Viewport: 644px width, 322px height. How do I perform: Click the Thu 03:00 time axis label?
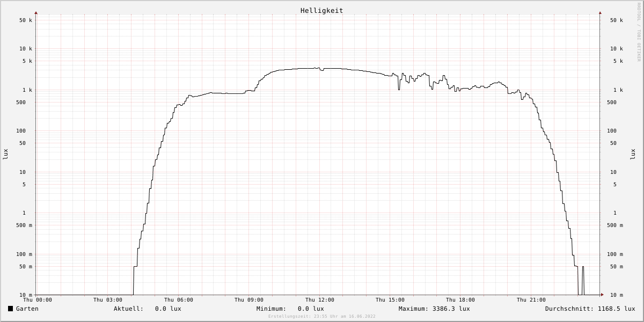pos(108,300)
